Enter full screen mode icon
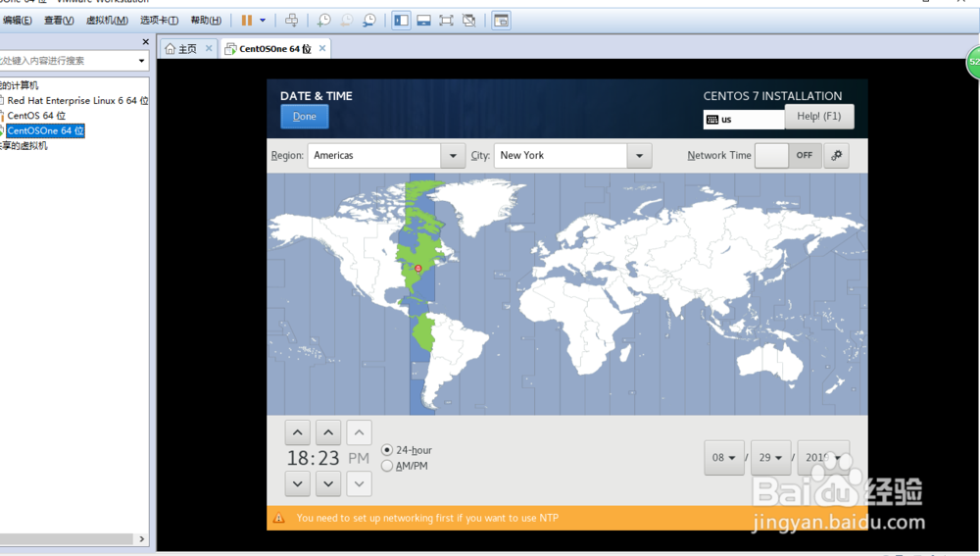980x556 pixels. 446,21
